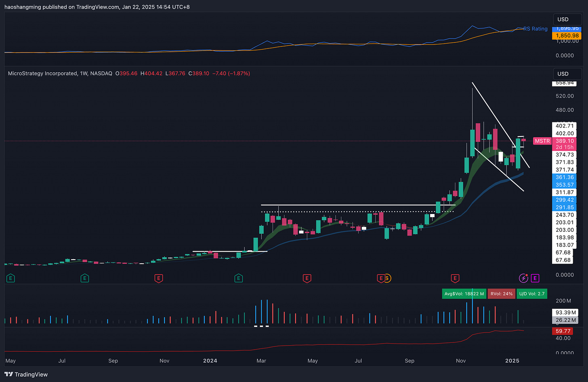This screenshot has height=382, width=588.
Task: Click the 2d 15h countdown label
Action: (565, 147)
